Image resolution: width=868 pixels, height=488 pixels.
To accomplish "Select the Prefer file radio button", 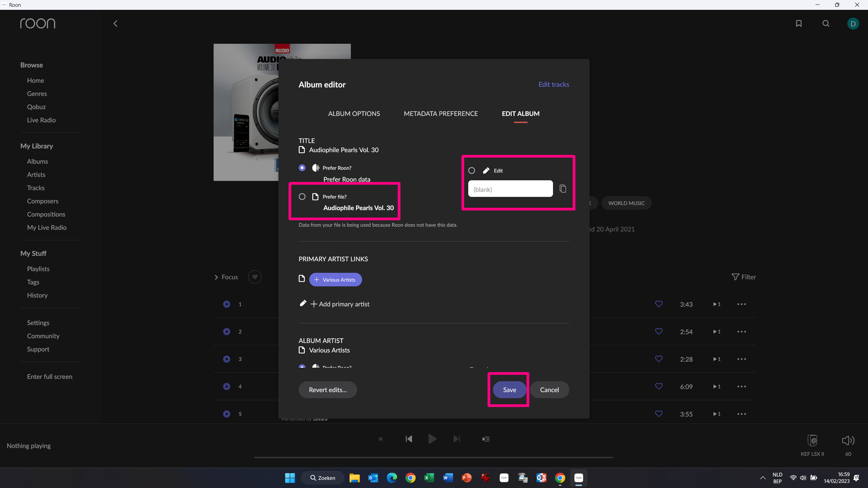I will [x=302, y=197].
